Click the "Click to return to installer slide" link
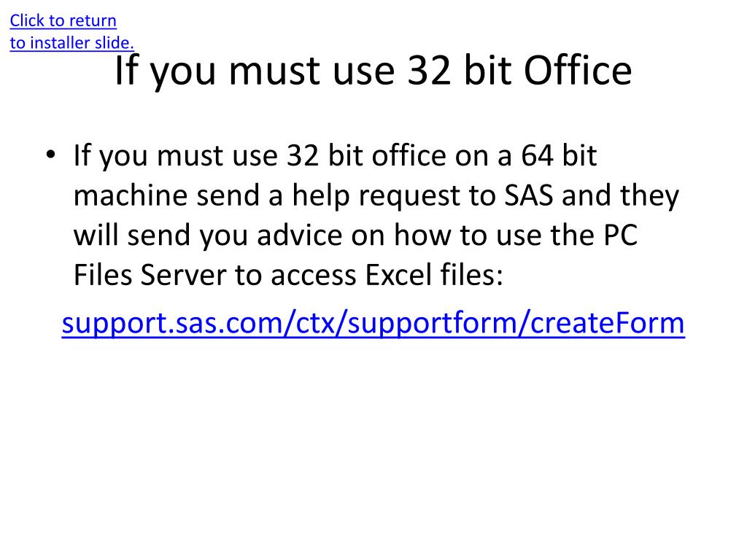Image resolution: width=747 pixels, height=560 pixels. click(71, 31)
